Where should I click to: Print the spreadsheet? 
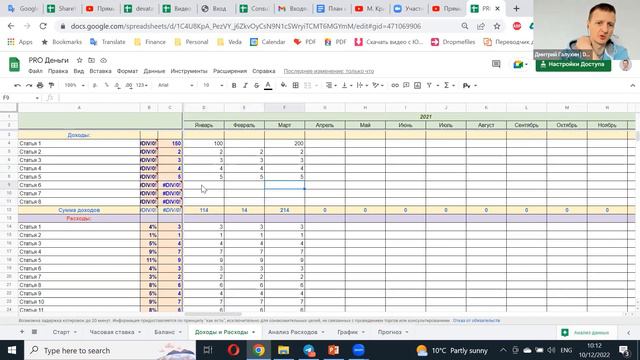[x=40, y=85]
